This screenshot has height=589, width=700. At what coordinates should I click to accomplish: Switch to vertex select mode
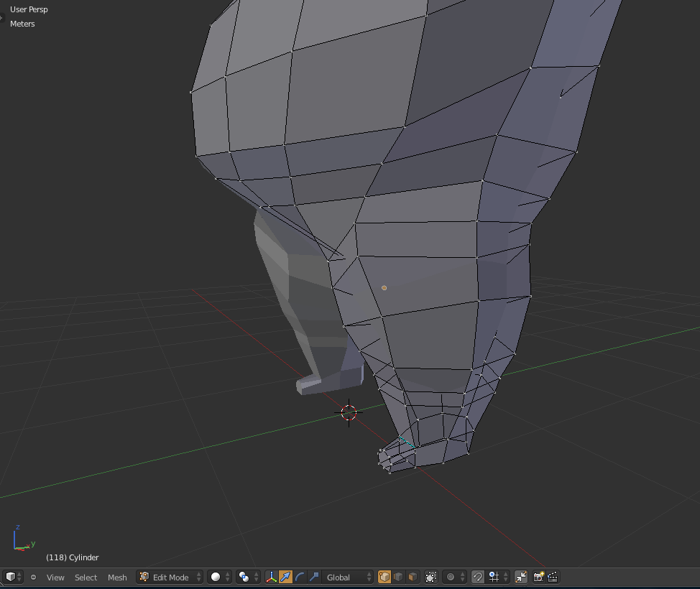pyautogui.click(x=384, y=577)
